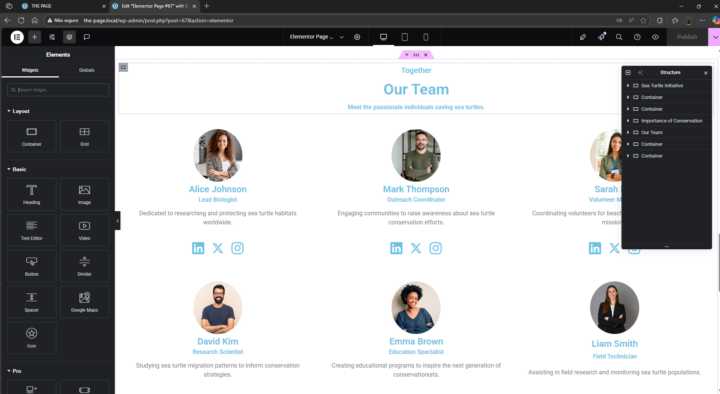Add the Button widget
This screenshot has width=720, height=394.
[x=32, y=266]
